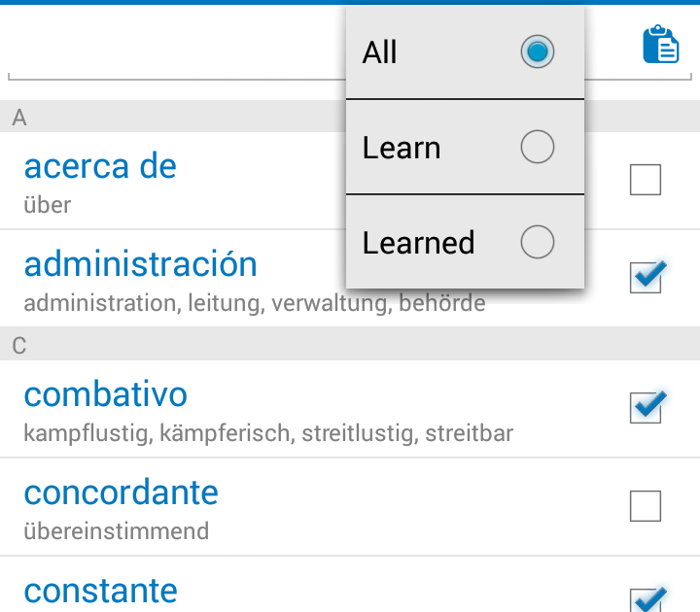Image resolution: width=700 pixels, height=612 pixels.
Task: Open the combativo entry
Action: coord(105,394)
